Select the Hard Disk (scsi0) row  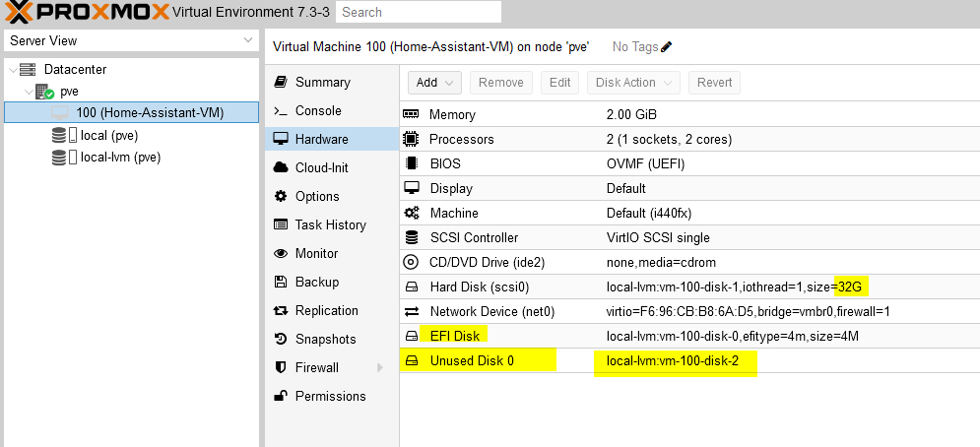689,287
